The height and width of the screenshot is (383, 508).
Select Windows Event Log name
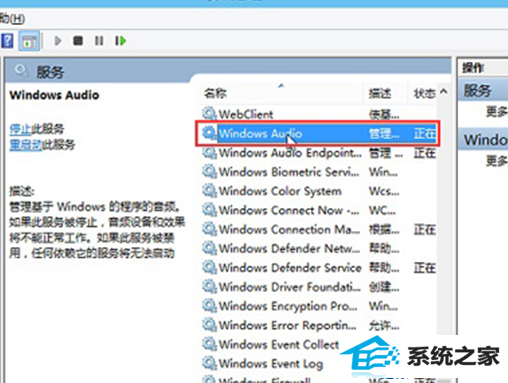click(271, 364)
